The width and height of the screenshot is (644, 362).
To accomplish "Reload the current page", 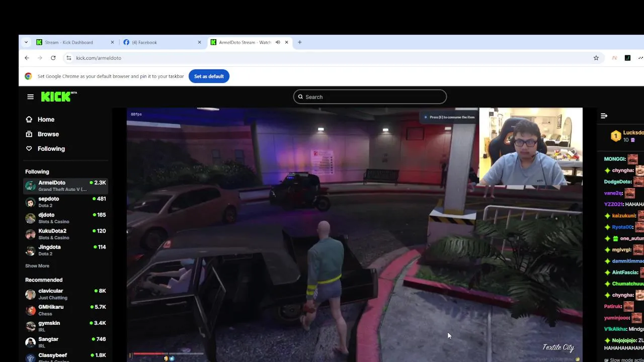I will point(53,58).
